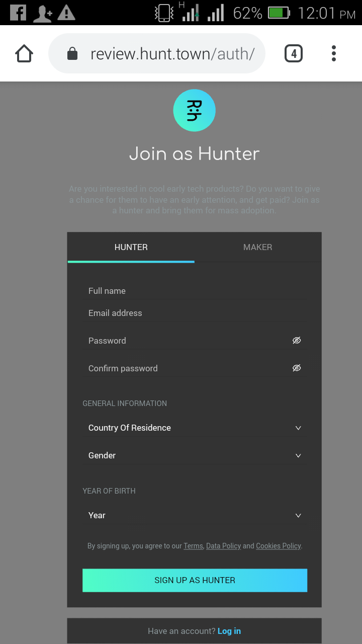Select the HUNTER tab
This screenshot has height=644, width=362.
(x=131, y=247)
